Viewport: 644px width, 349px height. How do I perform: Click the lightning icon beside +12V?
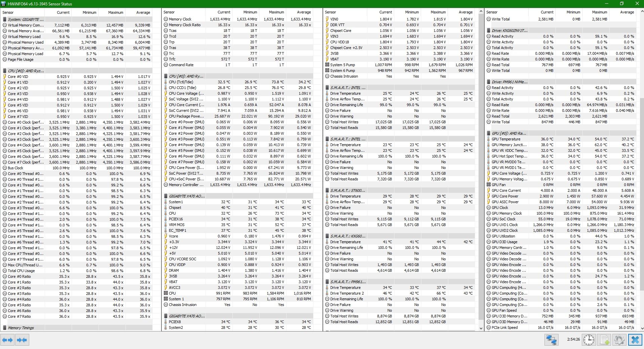point(166,248)
